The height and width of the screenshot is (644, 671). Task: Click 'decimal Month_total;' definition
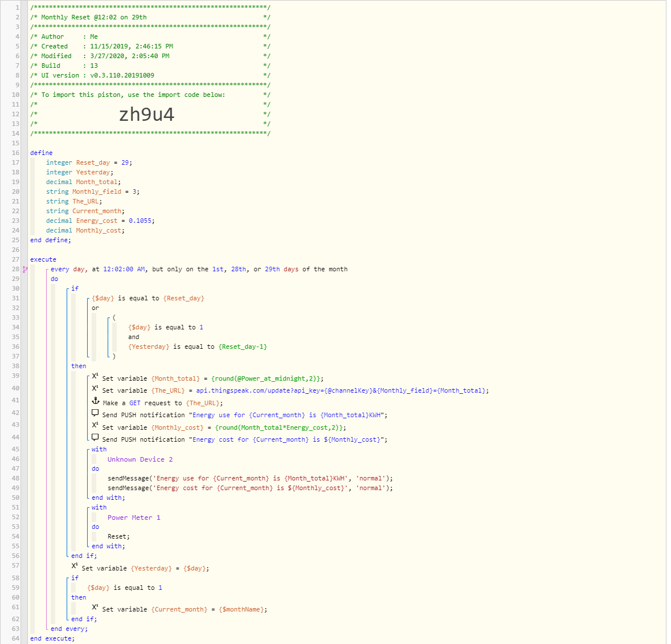83,182
